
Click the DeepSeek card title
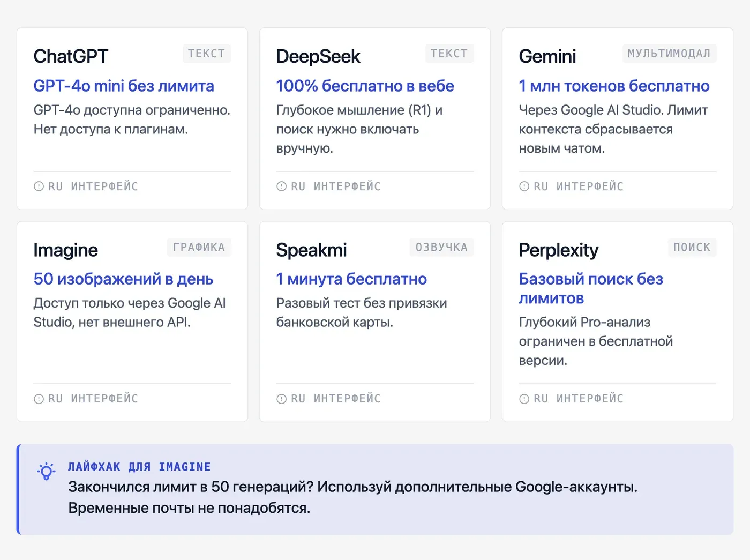(x=318, y=56)
